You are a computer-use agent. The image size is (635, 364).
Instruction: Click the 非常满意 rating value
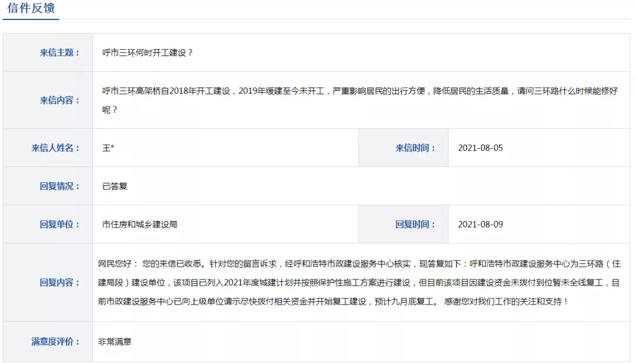click(115, 341)
